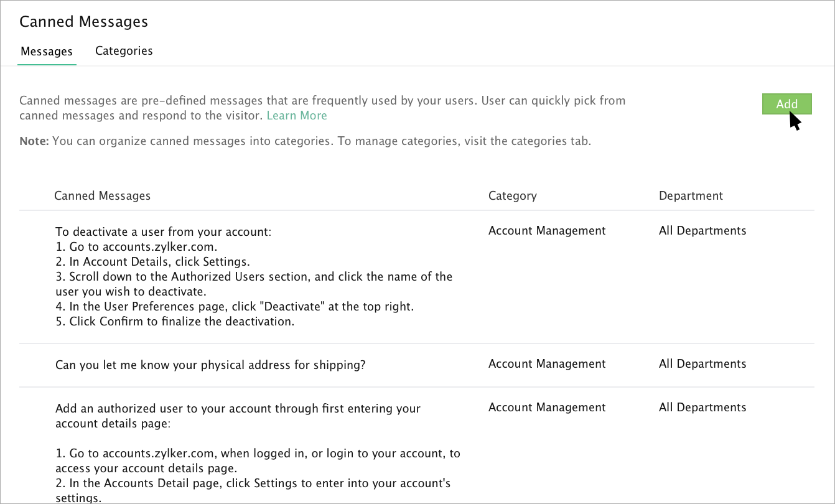
Task: Switch to the Messages tab
Action: tap(47, 52)
